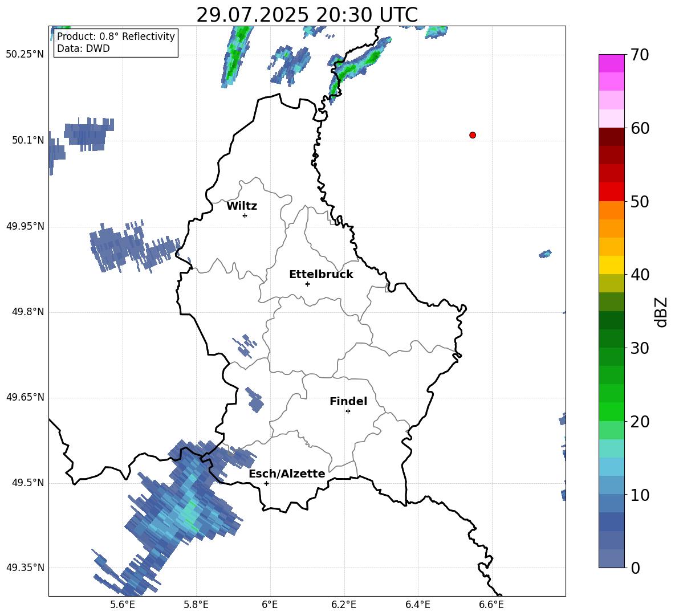Click the colorbar tick label 60

640,128
